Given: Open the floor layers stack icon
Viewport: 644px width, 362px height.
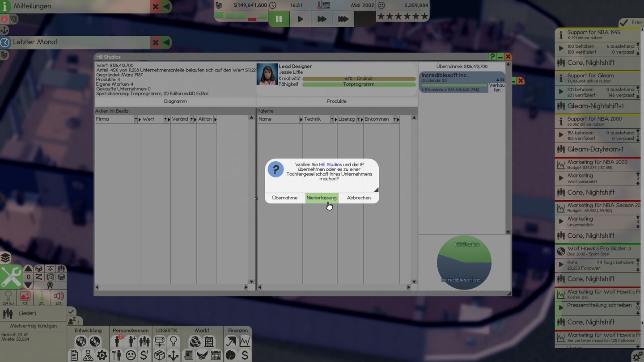Looking at the screenshot, I should [5, 258].
